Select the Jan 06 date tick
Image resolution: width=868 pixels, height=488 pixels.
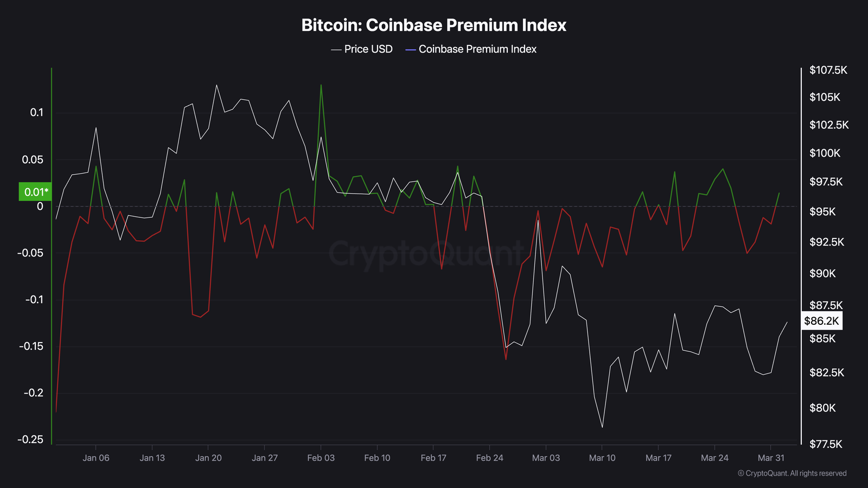tap(96, 458)
